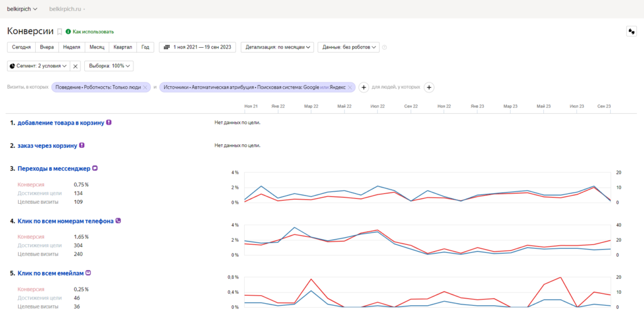
Task: Open Выборка: 100% dropdown
Action: coord(109,66)
